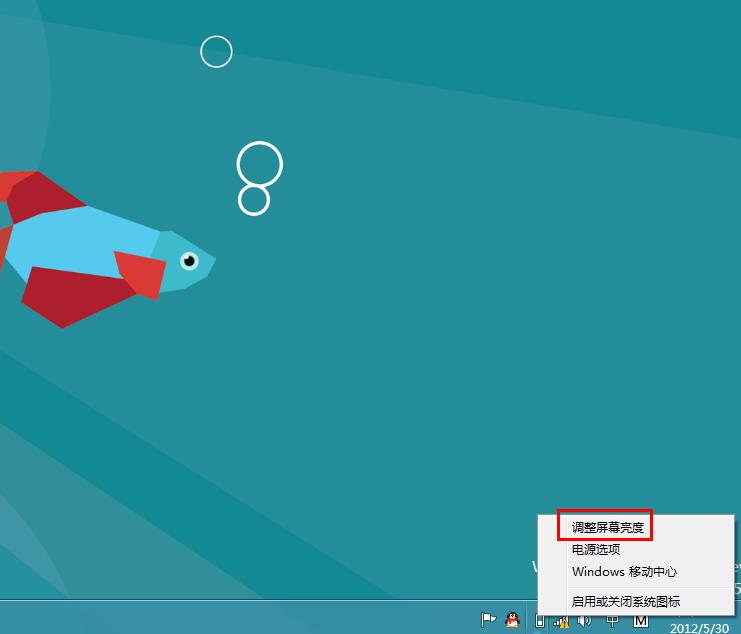Click the M input method icon
741x634 pixels.
click(641, 621)
